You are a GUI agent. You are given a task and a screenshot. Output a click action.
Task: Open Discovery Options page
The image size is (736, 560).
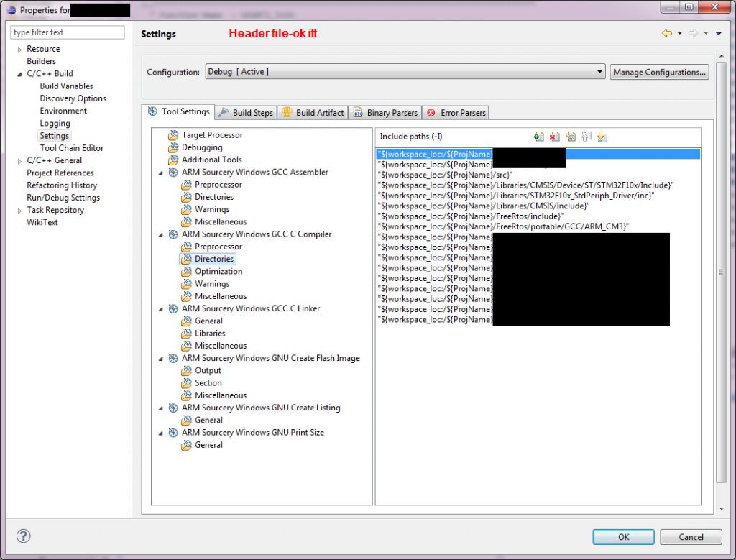[73, 98]
